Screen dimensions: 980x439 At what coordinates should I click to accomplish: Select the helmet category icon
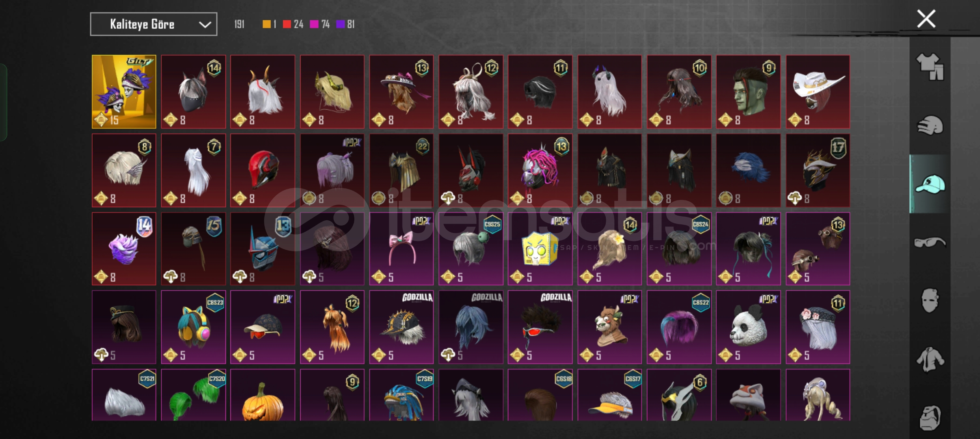point(930,125)
